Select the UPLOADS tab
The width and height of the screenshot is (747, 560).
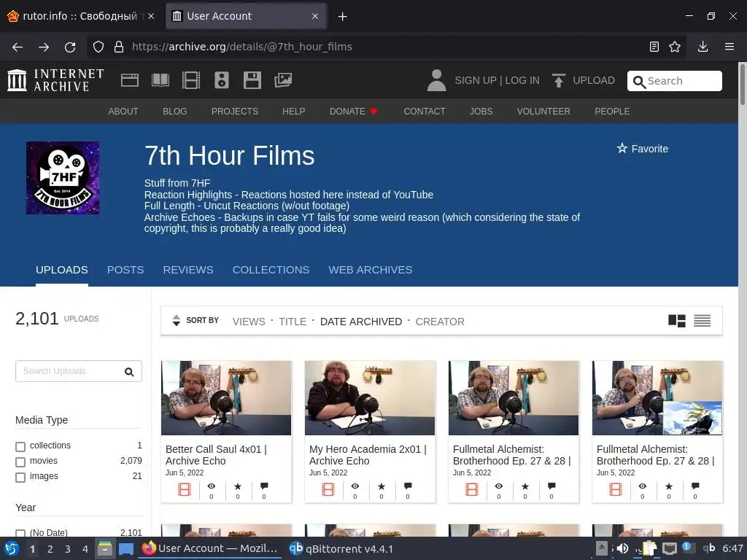tap(62, 270)
